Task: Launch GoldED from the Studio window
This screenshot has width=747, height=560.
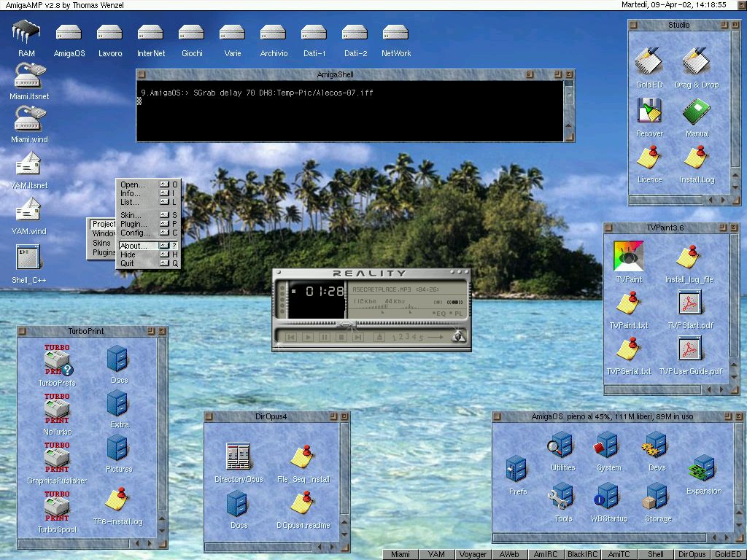Action: click(x=649, y=63)
